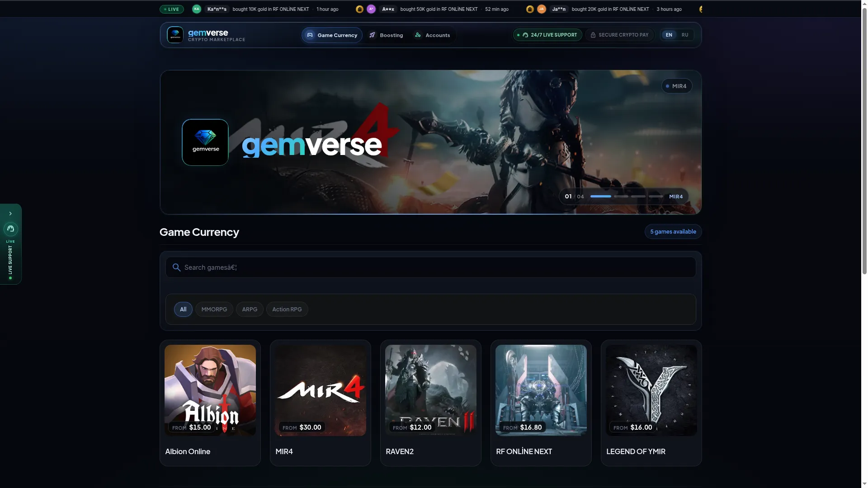Click the RAVEN2 card title text
The image size is (868, 488).
point(400,451)
